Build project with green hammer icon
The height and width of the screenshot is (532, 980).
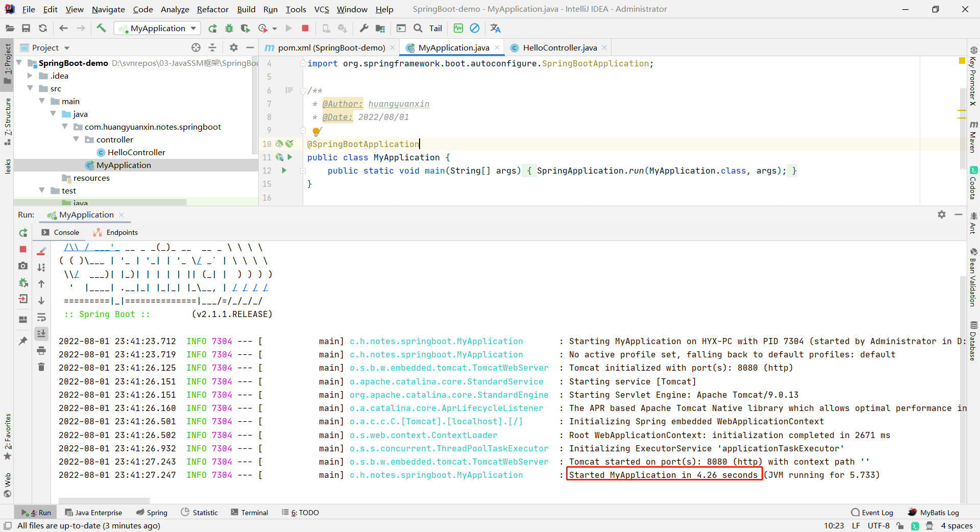pyautogui.click(x=101, y=28)
